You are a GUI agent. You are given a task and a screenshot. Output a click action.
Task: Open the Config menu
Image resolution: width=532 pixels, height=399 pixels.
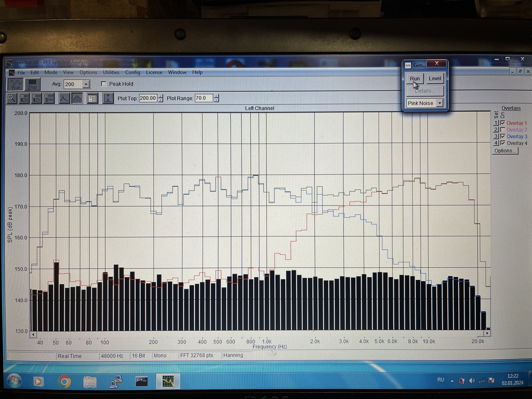132,72
